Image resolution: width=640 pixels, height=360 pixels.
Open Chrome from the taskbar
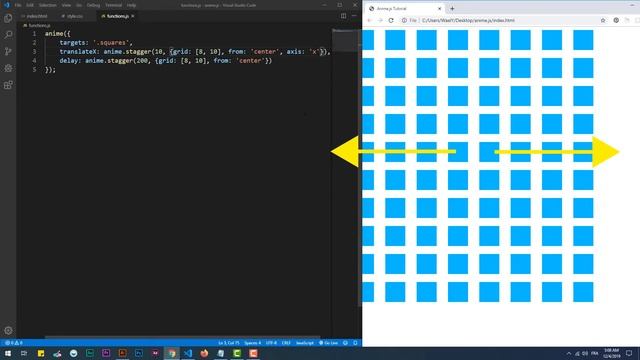[171, 353]
